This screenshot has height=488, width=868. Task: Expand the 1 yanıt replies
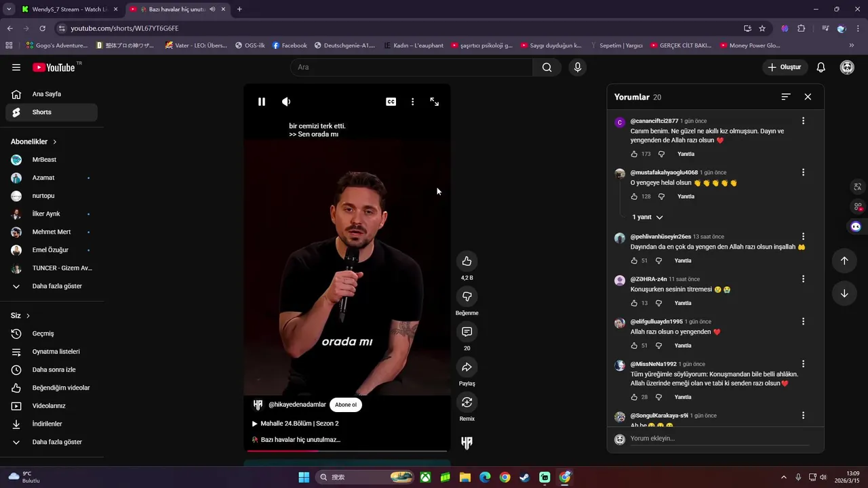tap(648, 217)
